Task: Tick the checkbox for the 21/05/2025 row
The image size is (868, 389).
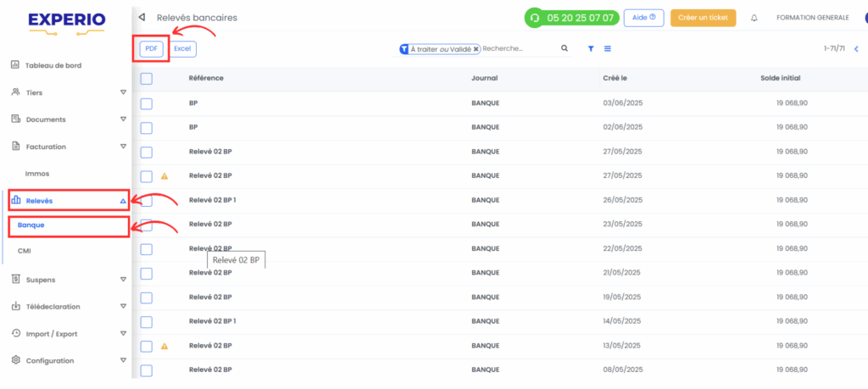Action: 146,274
